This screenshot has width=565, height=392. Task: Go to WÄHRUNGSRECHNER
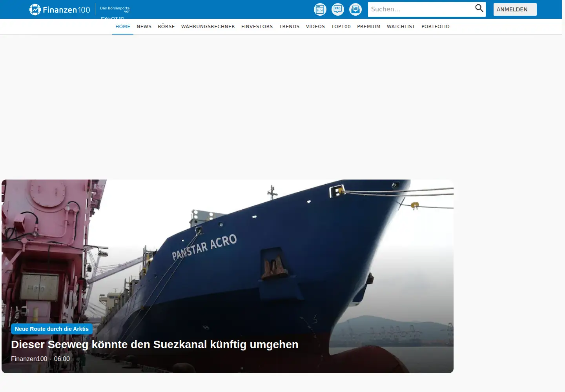click(208, 27)
